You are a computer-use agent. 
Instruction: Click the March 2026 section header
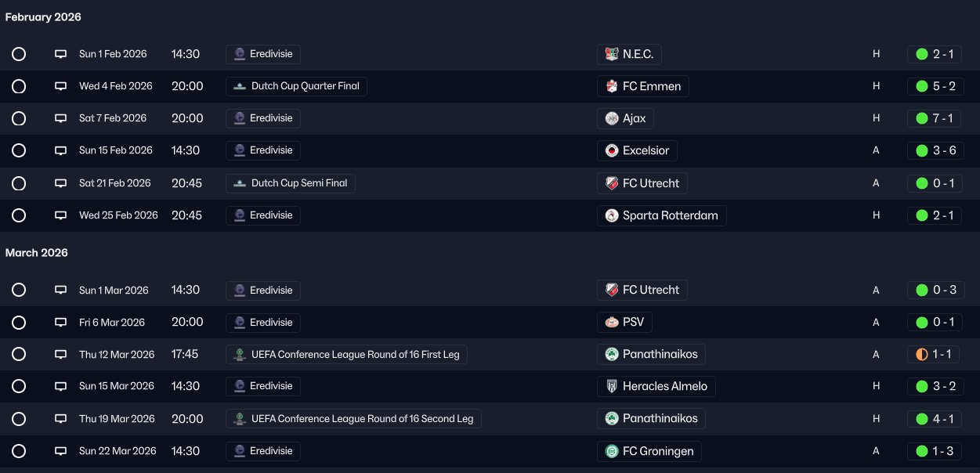(37, 253)
